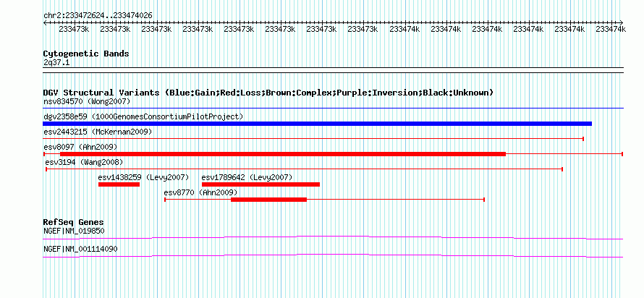
Task: Click the short red esv1438259 bar
Action: (119, 184)
